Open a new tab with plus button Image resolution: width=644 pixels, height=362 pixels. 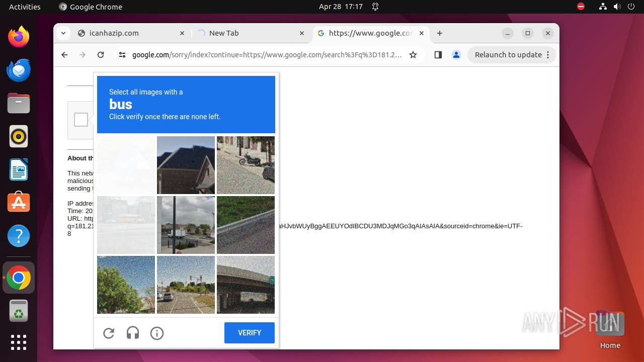(x=440, y=33)
